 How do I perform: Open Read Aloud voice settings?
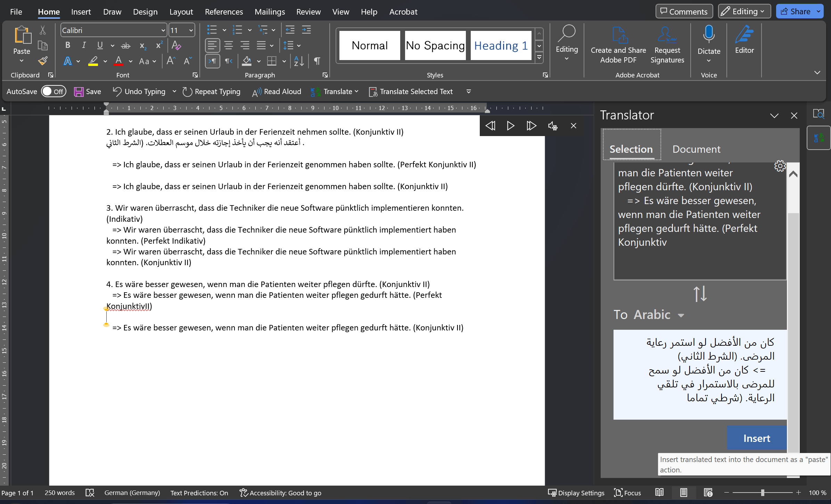tap(552, 126)
